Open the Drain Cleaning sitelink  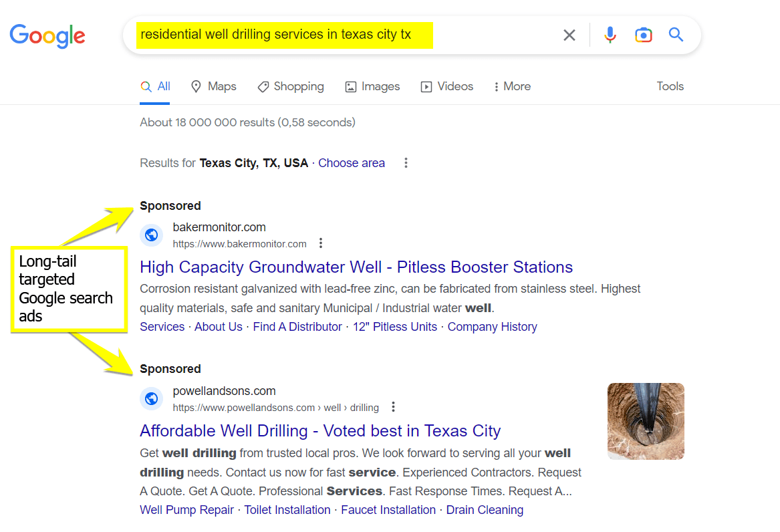click(485, 510)
